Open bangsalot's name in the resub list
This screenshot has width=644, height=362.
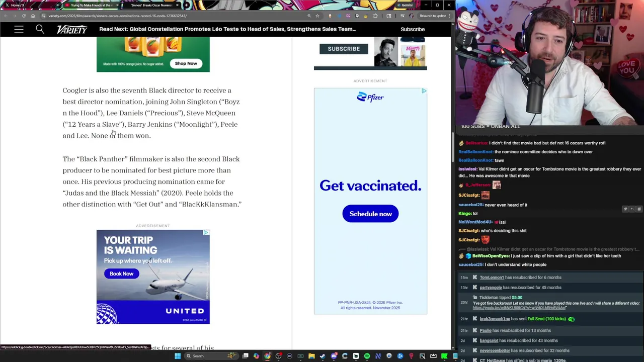coord(489,340)
